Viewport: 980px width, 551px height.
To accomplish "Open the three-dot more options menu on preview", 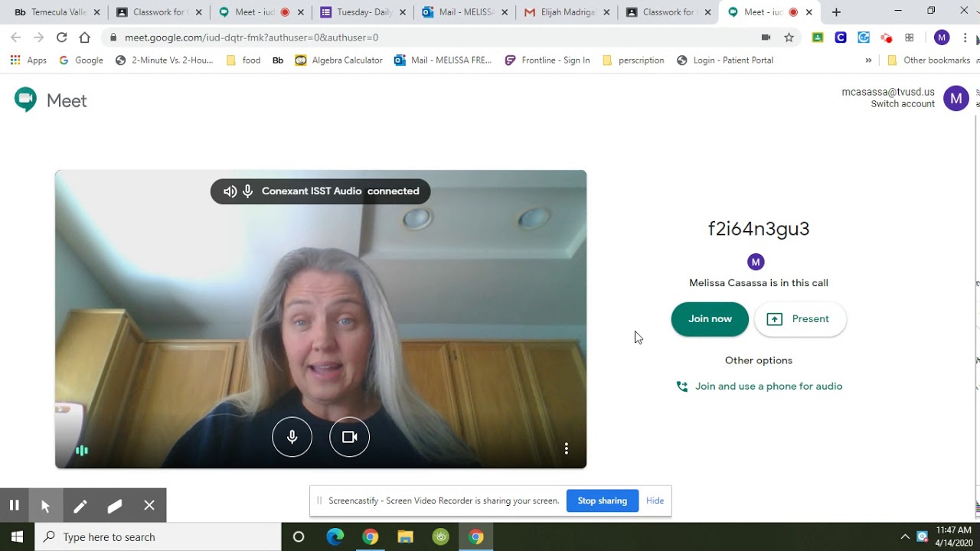I will [x=566, y=448].
